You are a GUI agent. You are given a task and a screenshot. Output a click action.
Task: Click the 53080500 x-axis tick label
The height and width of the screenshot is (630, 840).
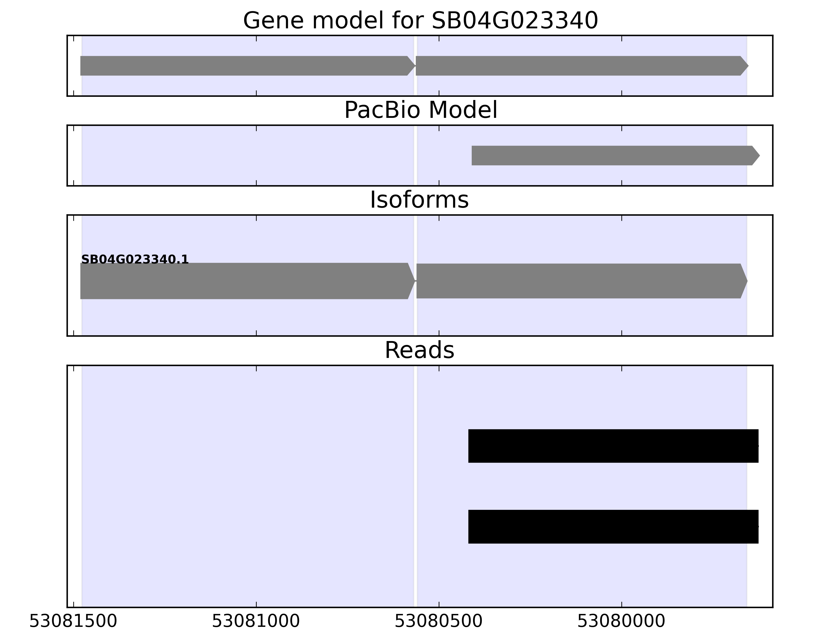[438, 621]
